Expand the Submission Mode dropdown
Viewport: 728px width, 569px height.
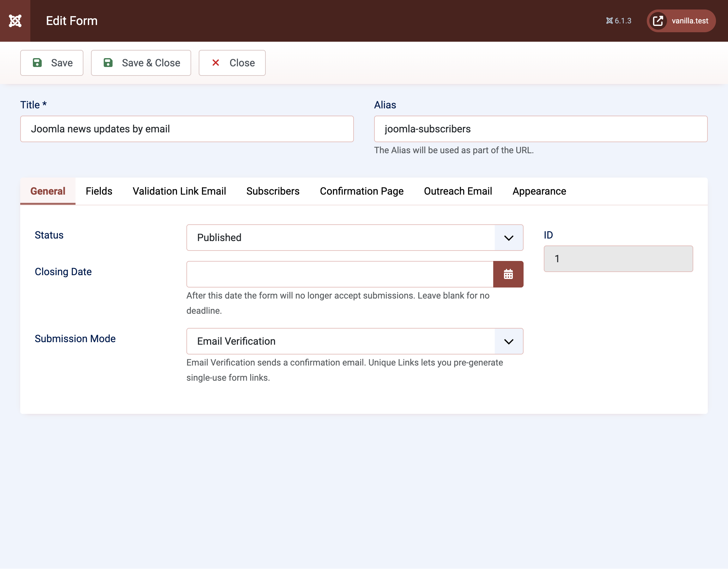coord(355,341)
